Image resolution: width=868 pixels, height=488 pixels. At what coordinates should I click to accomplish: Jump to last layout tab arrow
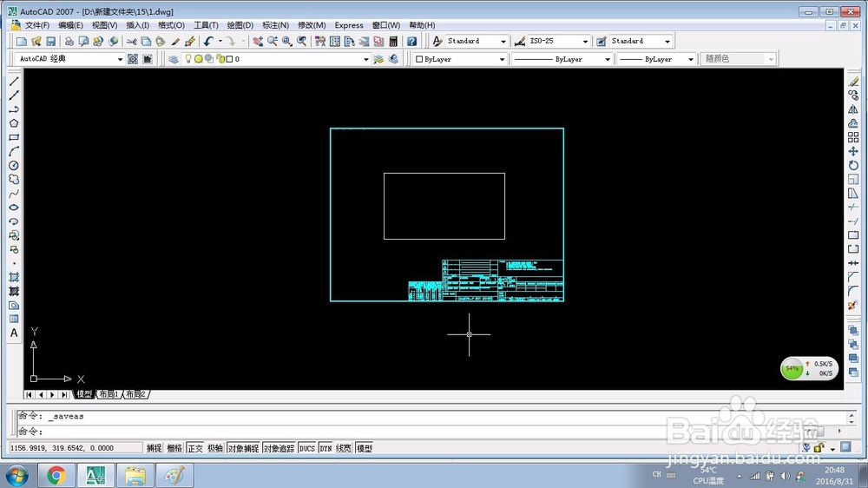[65, 394]
